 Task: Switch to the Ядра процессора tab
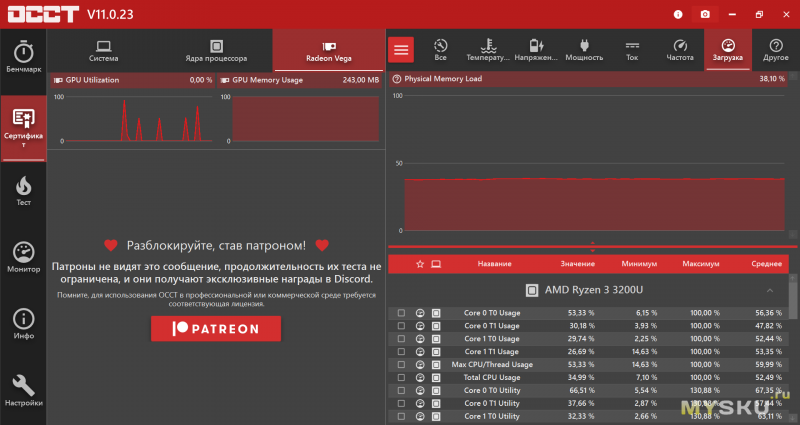216,51
